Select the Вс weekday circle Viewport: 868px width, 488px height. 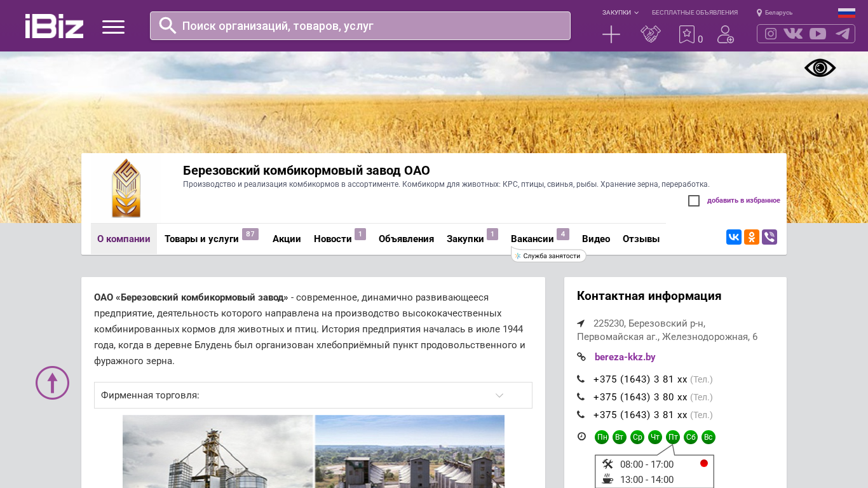coord(709,437)
